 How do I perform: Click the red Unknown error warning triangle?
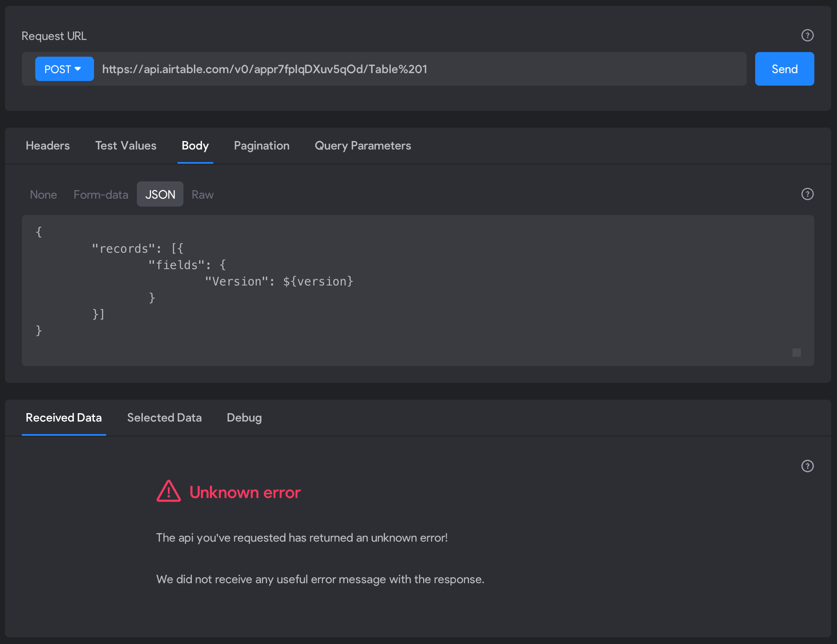tap(169, 491)
